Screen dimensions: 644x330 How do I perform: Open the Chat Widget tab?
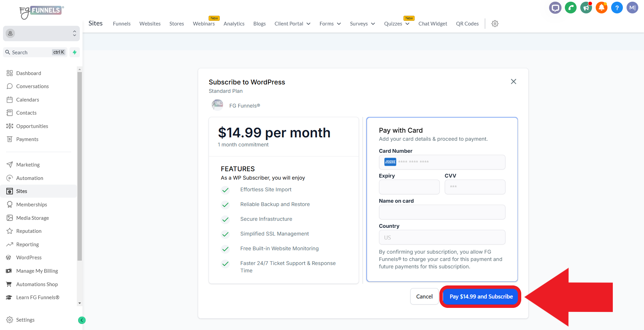pyautogui.click(x=433, y=23)
